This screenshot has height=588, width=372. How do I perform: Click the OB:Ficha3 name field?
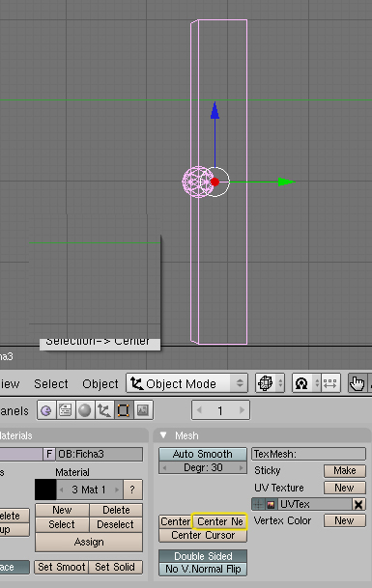click(100, 454)
